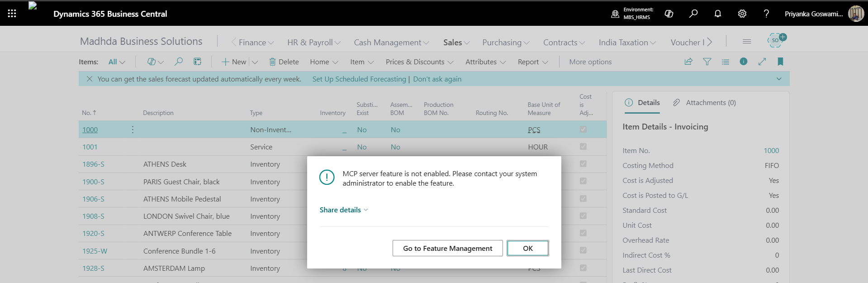This screenshot has height=283, width=868.
Task: Open the Attributes action menu
Action: (x=485, y=62)
